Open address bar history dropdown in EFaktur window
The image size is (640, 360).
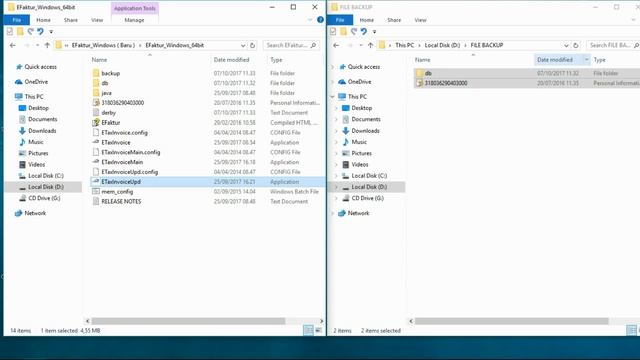(x=243, y=45)
